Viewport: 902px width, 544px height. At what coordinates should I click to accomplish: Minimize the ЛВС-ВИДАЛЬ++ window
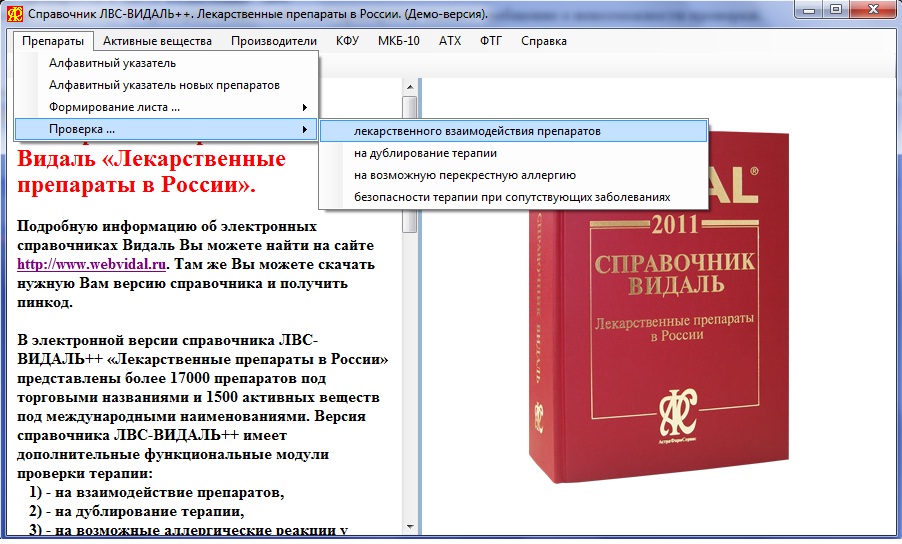pyautogui.click(x=809, y=9)
